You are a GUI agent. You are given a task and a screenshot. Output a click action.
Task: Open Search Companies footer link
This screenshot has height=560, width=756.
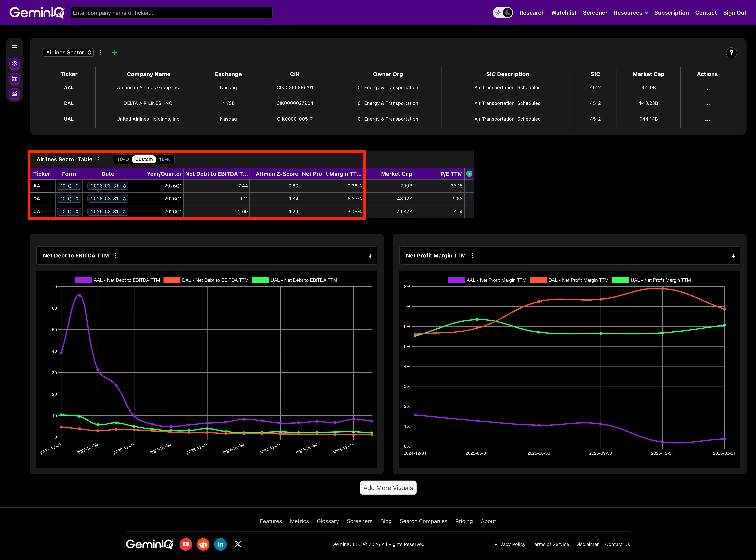423,521
